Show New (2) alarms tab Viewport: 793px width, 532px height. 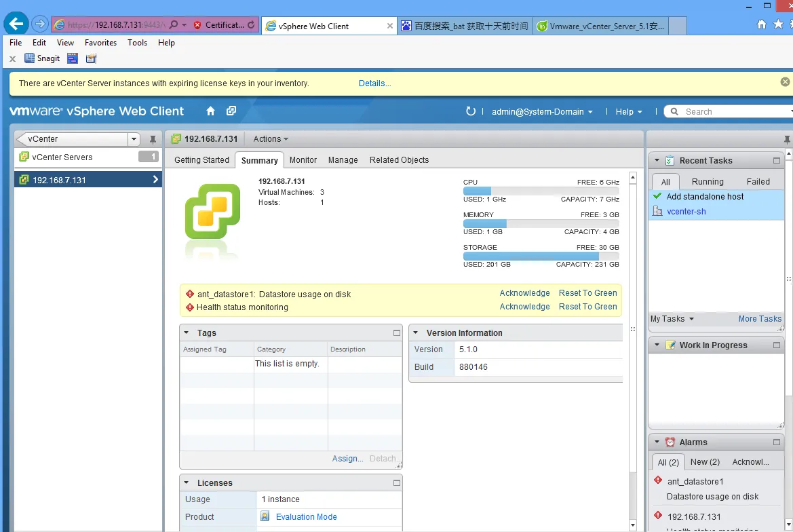(705, 461)
